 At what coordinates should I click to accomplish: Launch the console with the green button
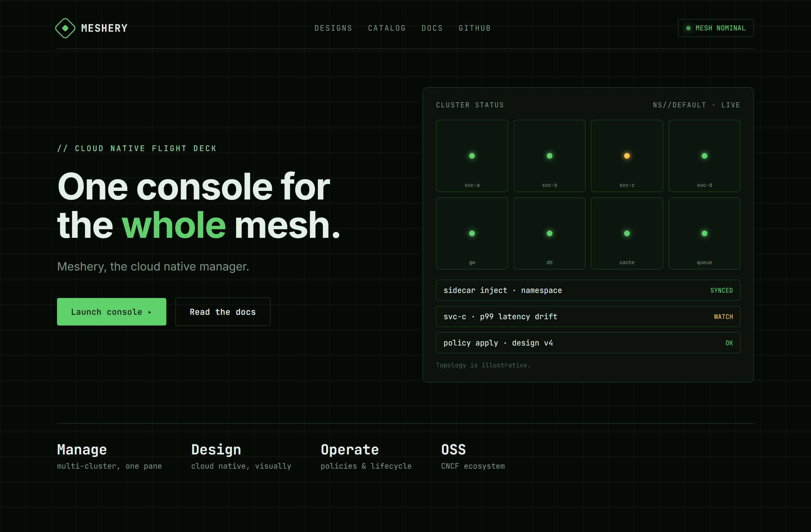(112, 312)
